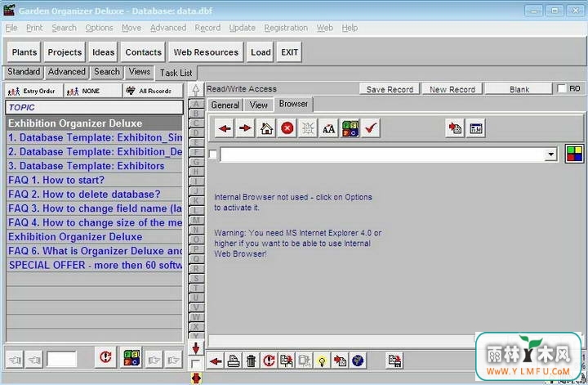Screen dimensions: 588x385
Task: Click the Blank button
Action: (519, 89)
